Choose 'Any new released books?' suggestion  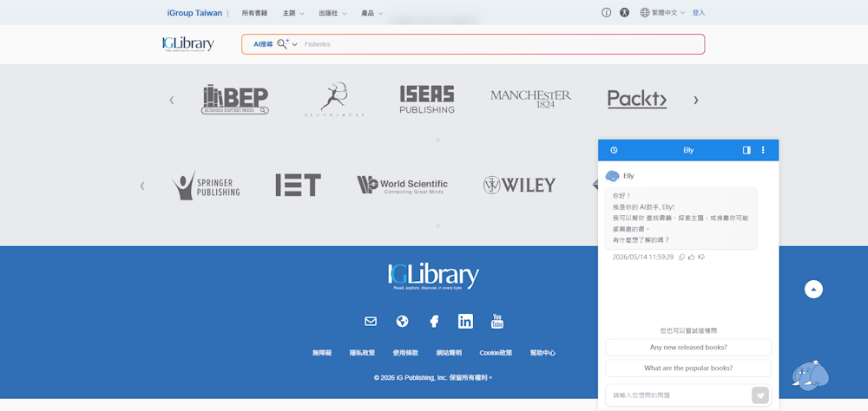coord(688,348)
